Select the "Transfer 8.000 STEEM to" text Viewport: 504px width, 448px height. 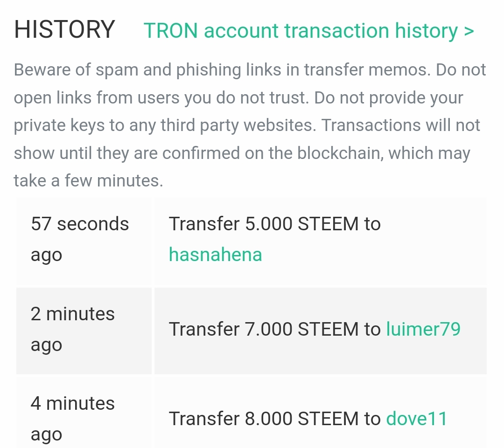[274, 419]
